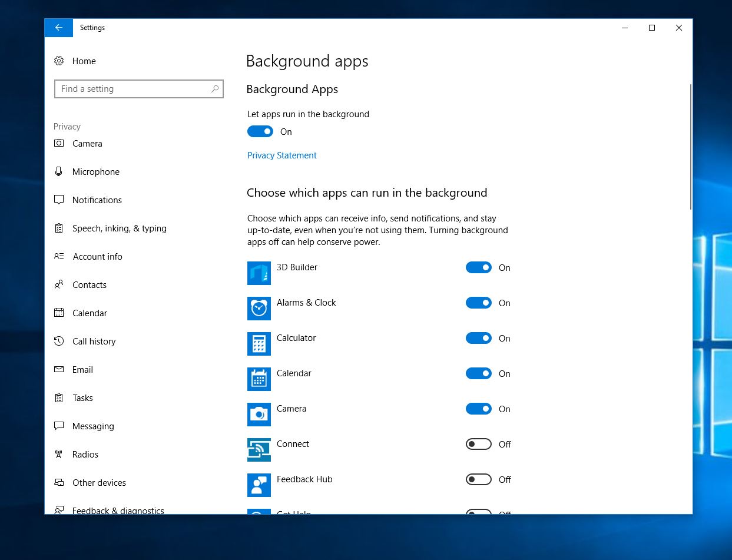Turn off the Camera background toggle
Image resolution: width=732 pixels, height=560 pixels.
tap(478, 409)
